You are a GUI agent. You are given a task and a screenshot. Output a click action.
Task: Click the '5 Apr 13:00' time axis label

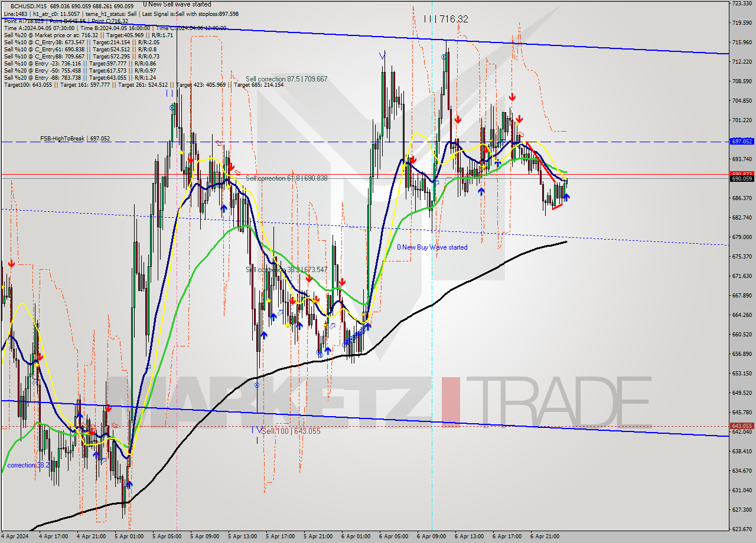click(243, 537)
